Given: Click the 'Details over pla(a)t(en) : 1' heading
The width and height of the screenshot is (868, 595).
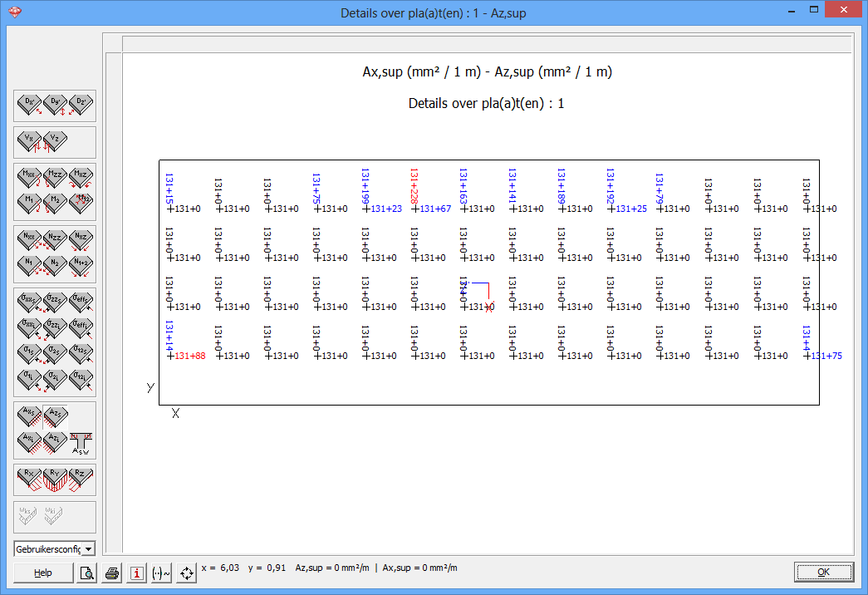Looking at the screenshot, I should [x=486, y=104].
